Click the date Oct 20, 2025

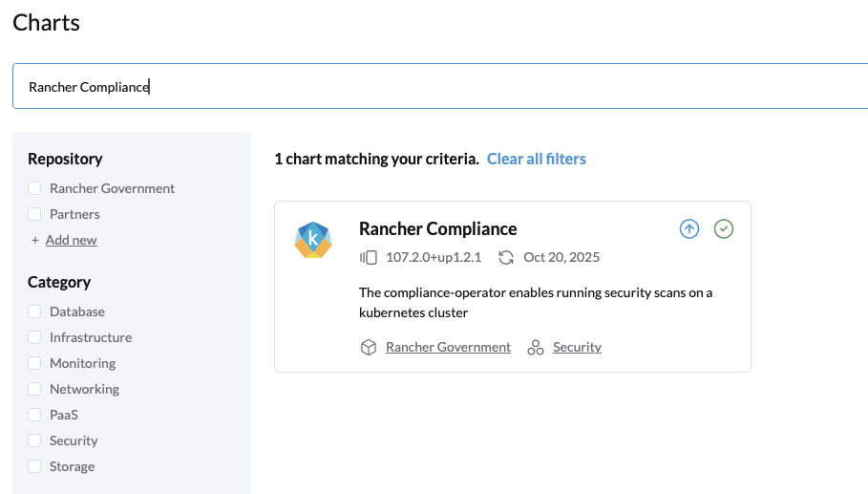pos(561,258)
